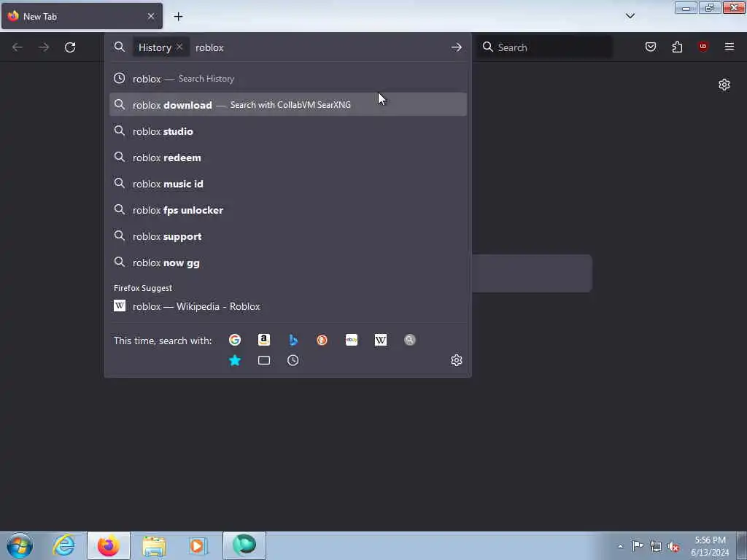Image resolution: width=747 pixels, height=560 pixels.
Task: Focus the toolbar Search box
Action: [x=545, y=47]
